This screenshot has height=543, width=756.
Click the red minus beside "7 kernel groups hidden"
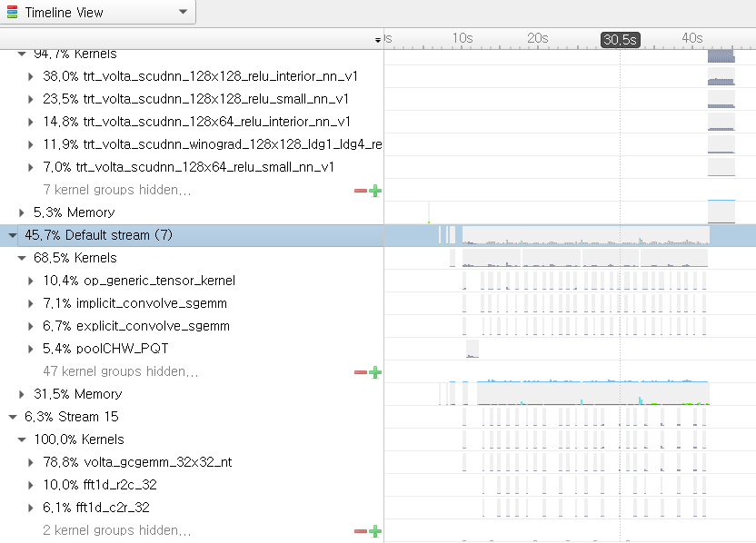[x=360, y=190]
